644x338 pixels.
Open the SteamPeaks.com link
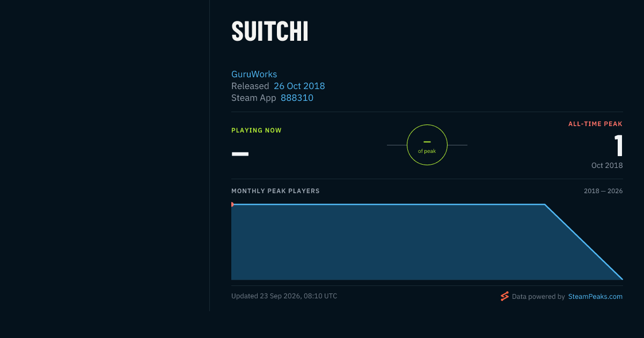(595, 296)
